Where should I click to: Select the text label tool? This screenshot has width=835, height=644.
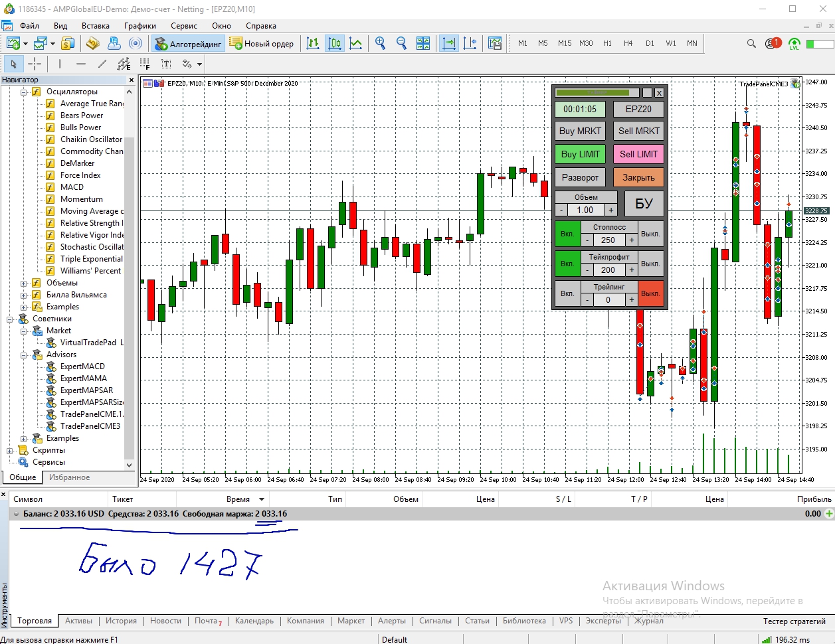(x=166, y=64)
